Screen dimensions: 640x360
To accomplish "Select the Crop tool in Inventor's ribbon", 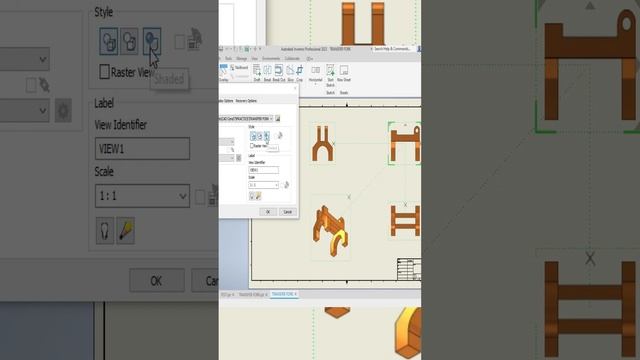I will coord(300,73).
